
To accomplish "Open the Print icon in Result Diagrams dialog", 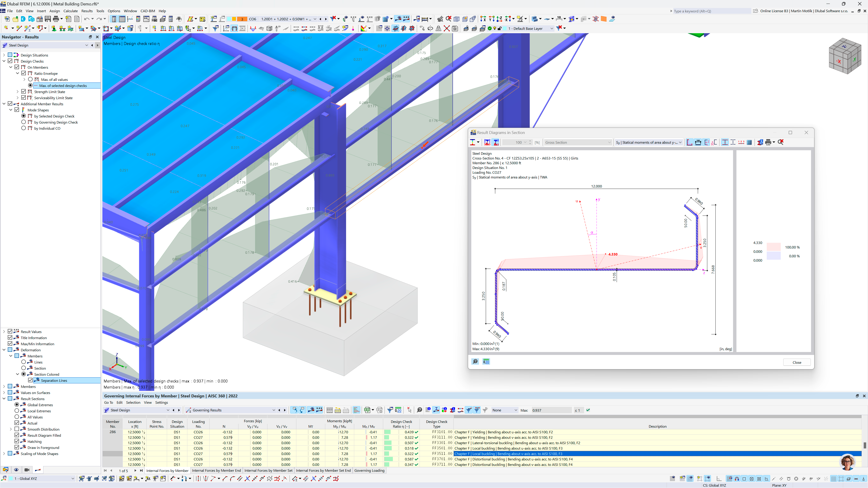I will click(768, 142).
